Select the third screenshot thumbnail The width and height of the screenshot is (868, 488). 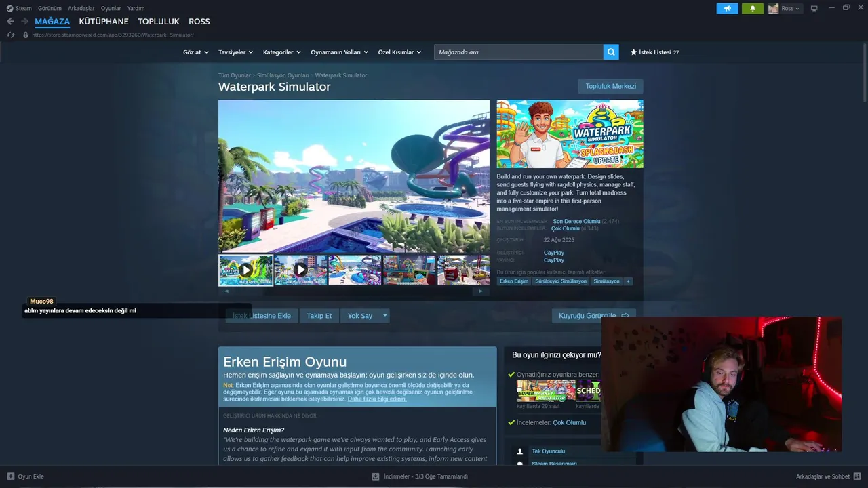[355, 270]
